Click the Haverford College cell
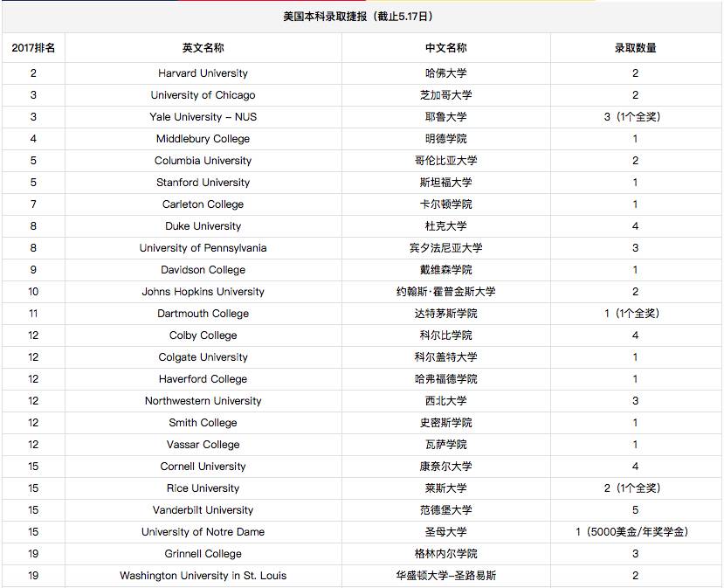Viewport: 724px width, 588px height. tap(203, 379)
